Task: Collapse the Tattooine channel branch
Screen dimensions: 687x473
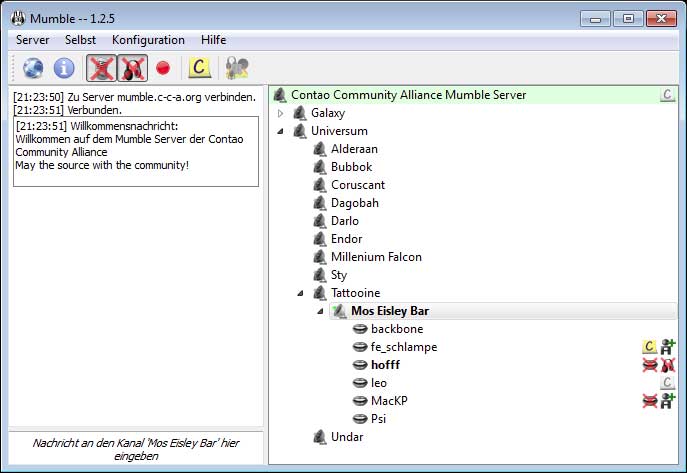Action: click(301, 293)
